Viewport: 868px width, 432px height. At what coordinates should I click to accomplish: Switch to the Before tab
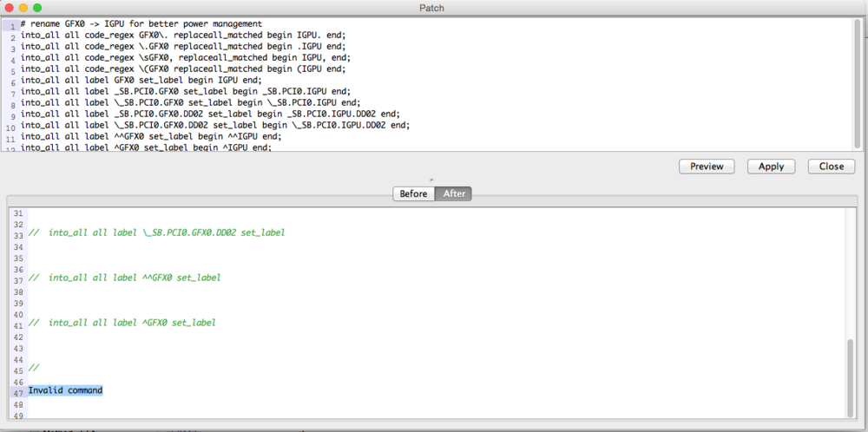pos(413,193)
